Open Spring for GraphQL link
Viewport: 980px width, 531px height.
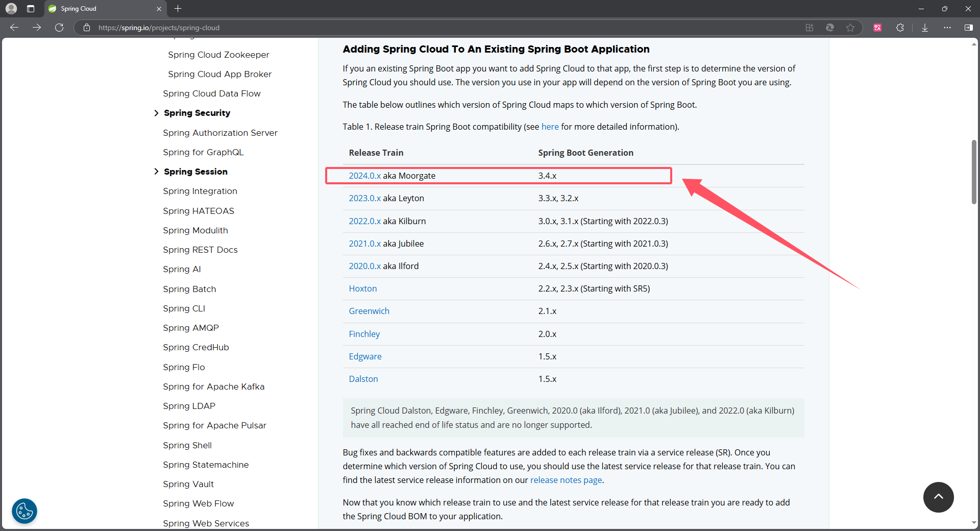[x=203, y=152]
